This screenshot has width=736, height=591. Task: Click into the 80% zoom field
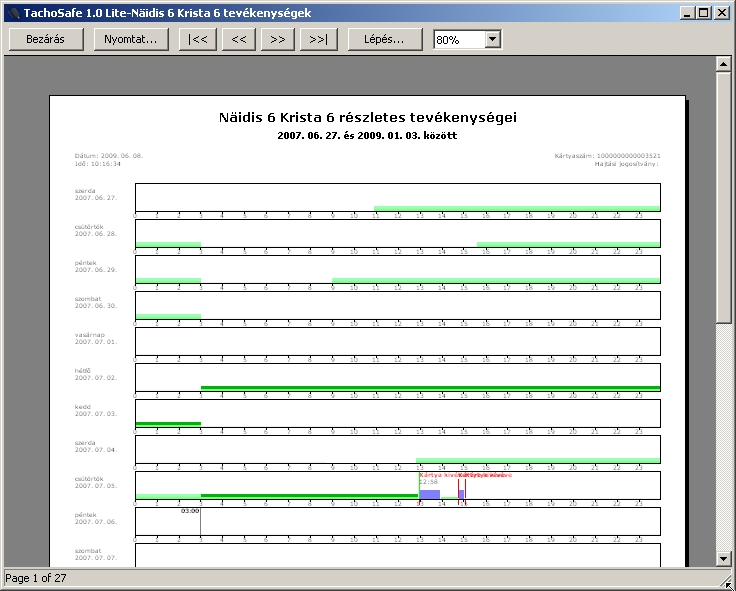460,40
